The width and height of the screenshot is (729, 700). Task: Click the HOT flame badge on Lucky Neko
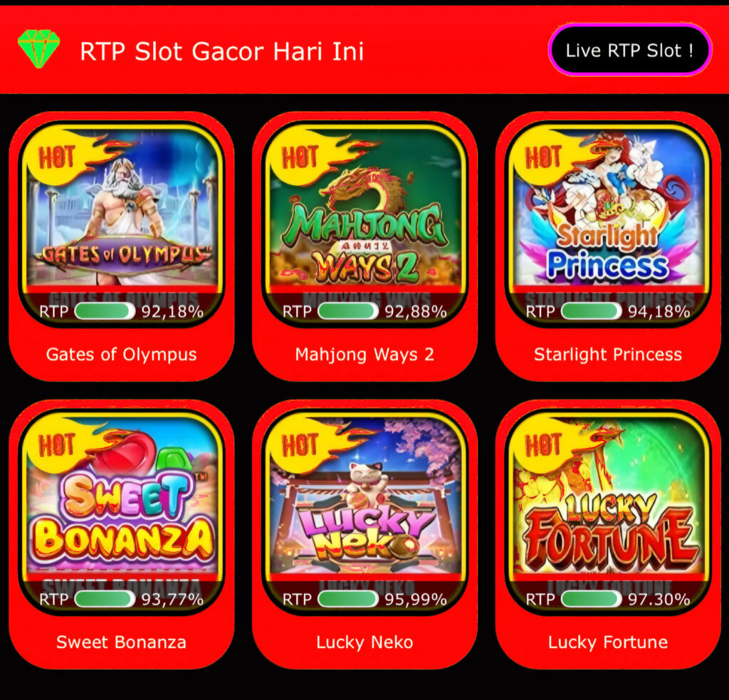click(313, 446)
